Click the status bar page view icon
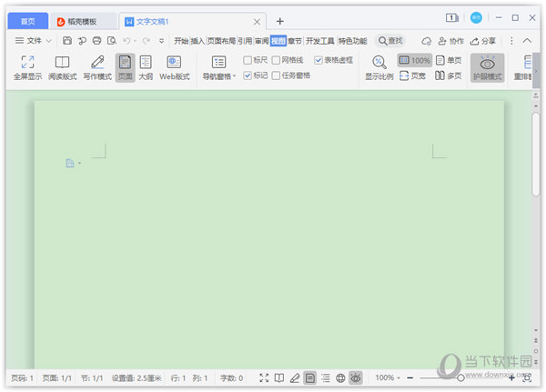This screenshot has height=392, width=546. [310, 377]
